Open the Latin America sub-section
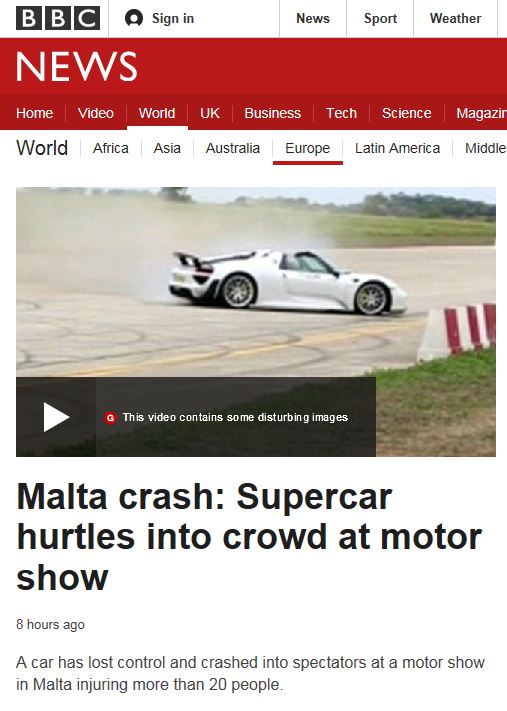The image size is (507, 711). (x=397, y=148)
